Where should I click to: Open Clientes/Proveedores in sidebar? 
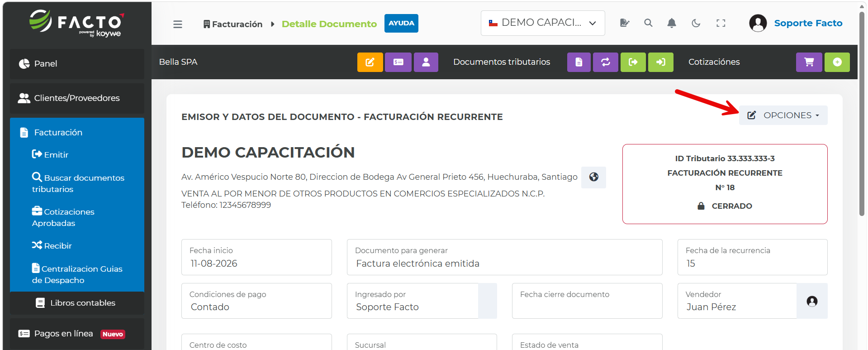77,98
